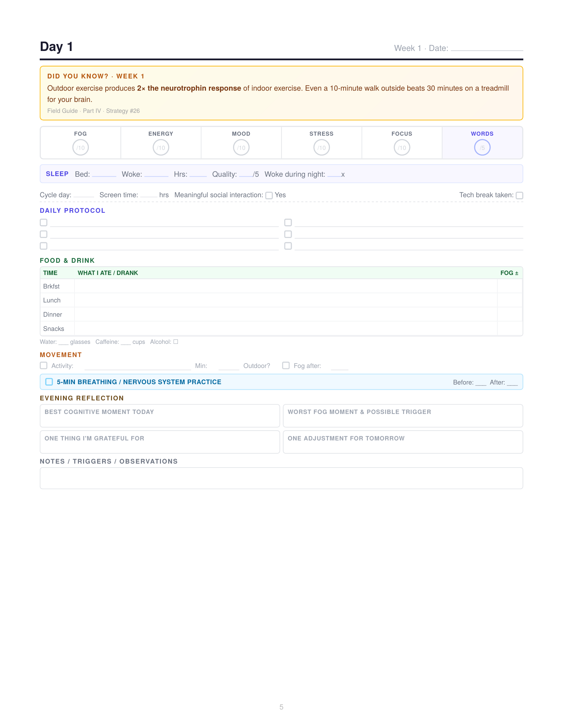Viewport: 563px width, 728px height.
Task: Click the Date field at top right
Action: point(486,48)
